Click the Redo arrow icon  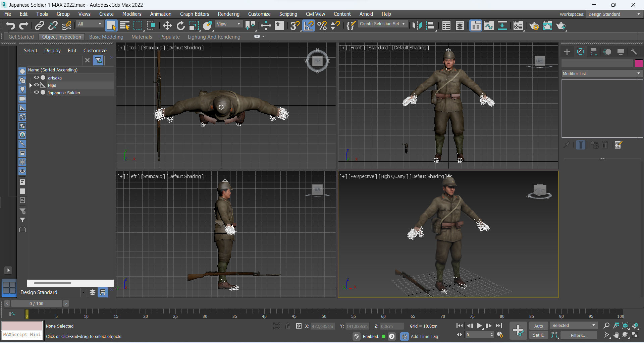(24, 25)
